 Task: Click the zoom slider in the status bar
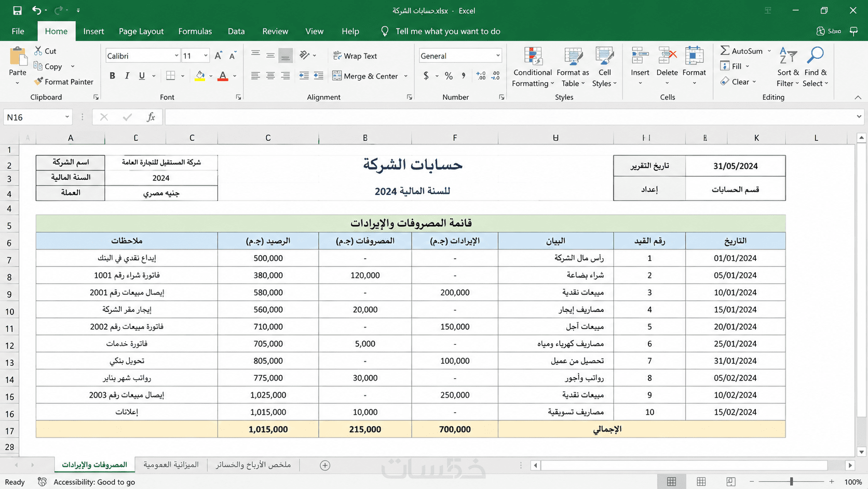click(x=791, y=482)
